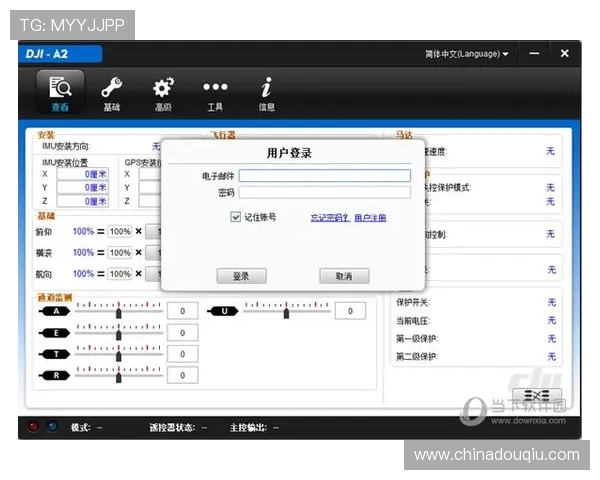Open the 信息 (Info) tab icon
Screen dimensions: 600x480
[267, 94]
